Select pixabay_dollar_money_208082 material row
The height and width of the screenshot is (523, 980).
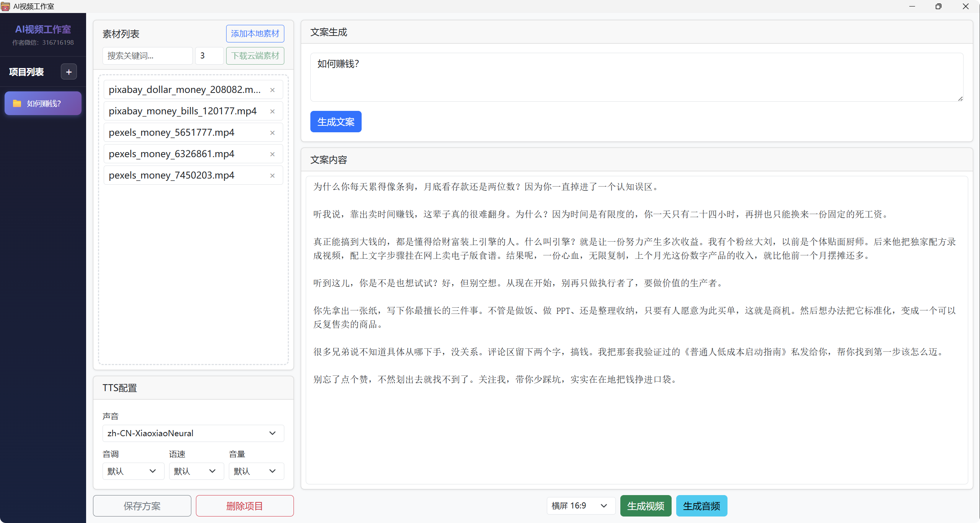point(193,90)
